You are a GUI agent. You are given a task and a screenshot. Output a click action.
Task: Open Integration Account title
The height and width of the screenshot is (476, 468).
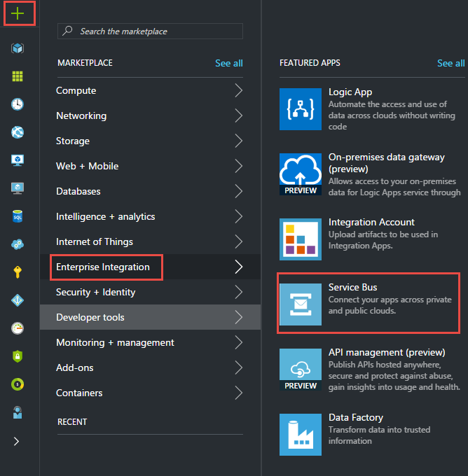(371, 222)
